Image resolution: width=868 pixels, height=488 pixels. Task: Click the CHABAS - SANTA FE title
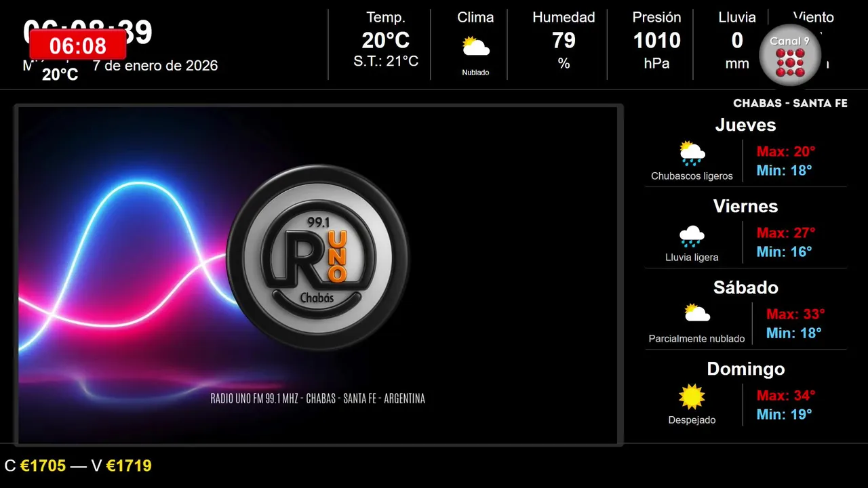790,104
